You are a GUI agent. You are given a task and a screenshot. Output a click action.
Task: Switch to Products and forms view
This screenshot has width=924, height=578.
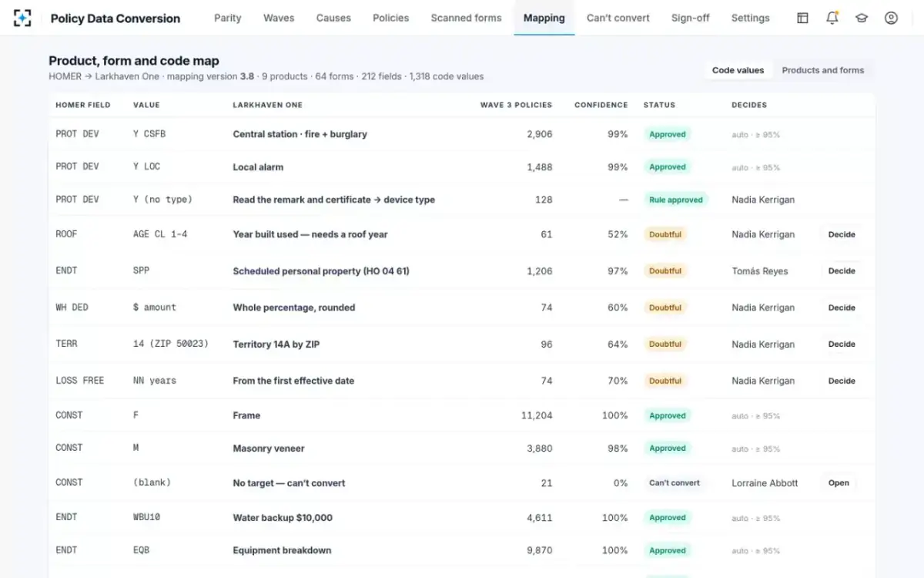coord(823,70)
